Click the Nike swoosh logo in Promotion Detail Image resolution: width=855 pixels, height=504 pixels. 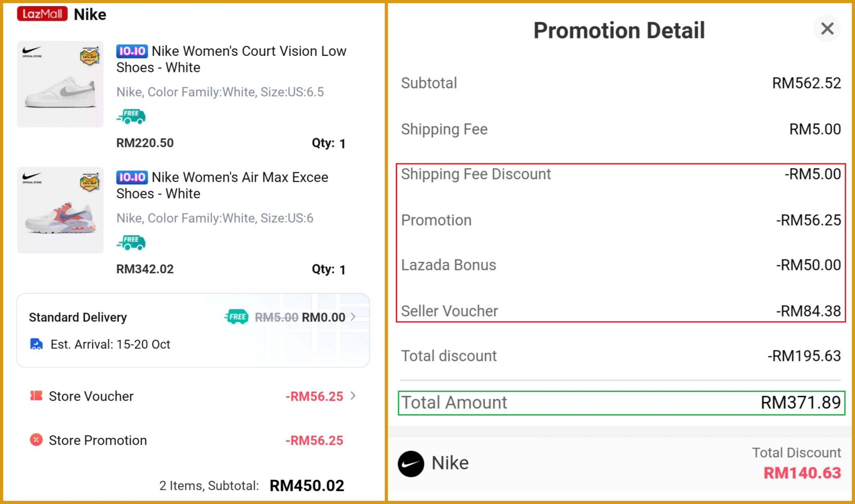(x=411, y=464)
